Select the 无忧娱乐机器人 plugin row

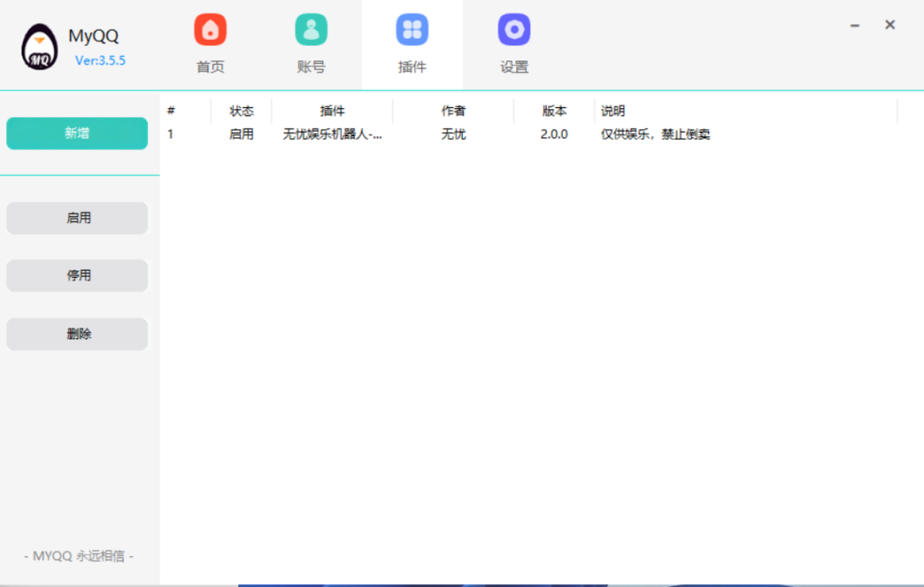(332, 134)
